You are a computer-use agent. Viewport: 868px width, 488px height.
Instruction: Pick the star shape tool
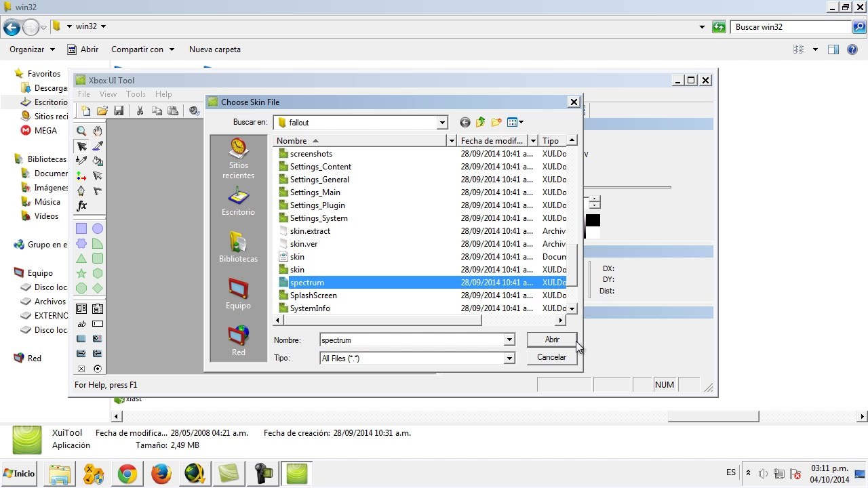click(81, 273)
